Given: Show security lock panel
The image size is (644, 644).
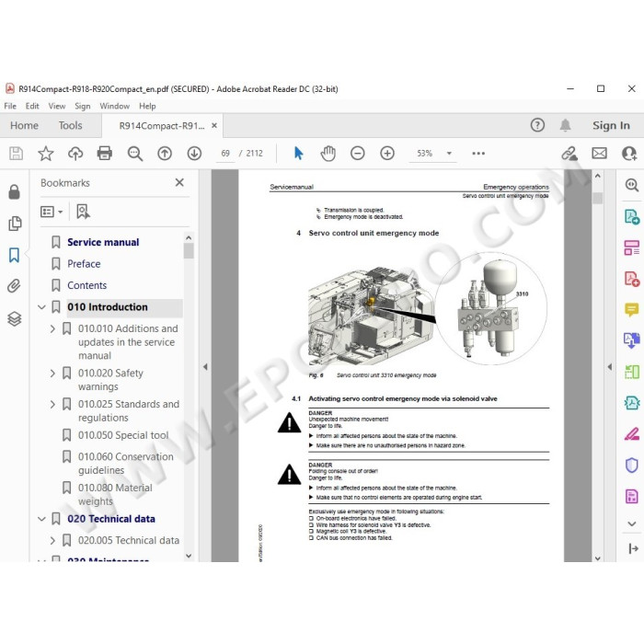Looking at the screenshot, I should 15,191.
